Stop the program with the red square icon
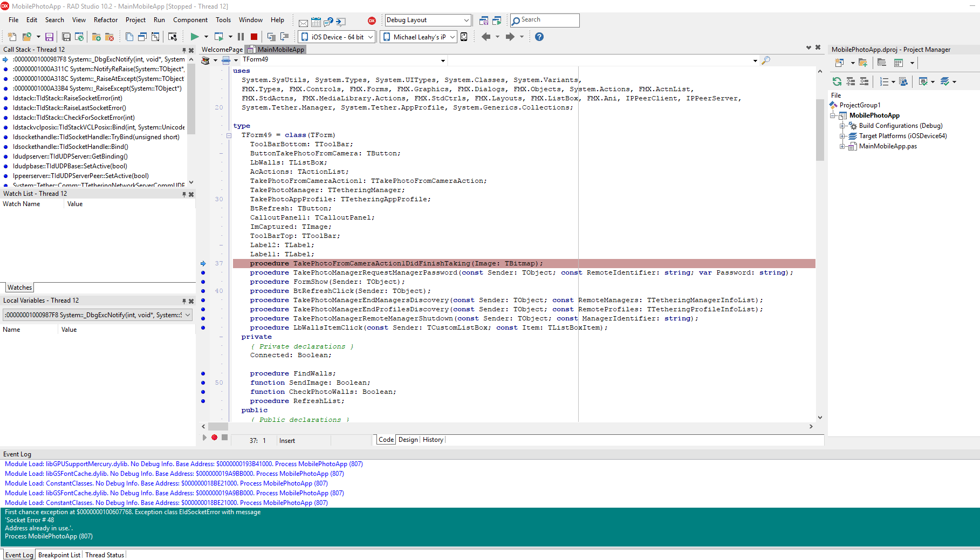 click(254, 37)
